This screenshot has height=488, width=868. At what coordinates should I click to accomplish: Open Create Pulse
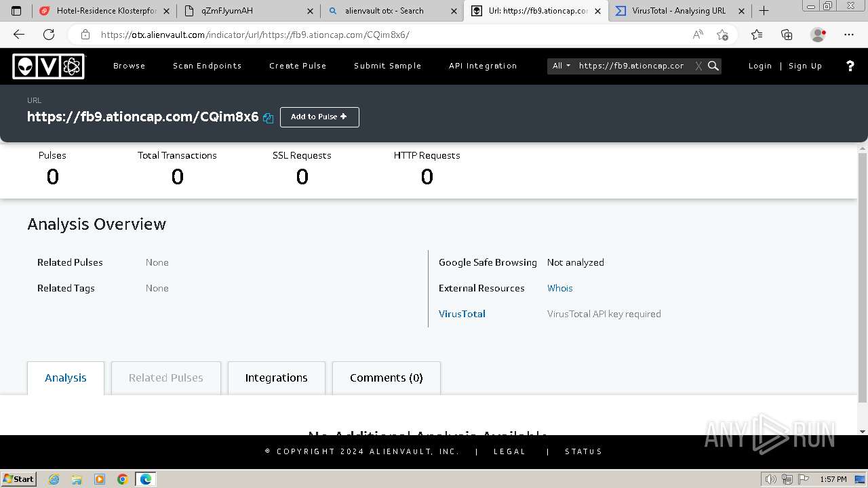(x=298, y=66)
